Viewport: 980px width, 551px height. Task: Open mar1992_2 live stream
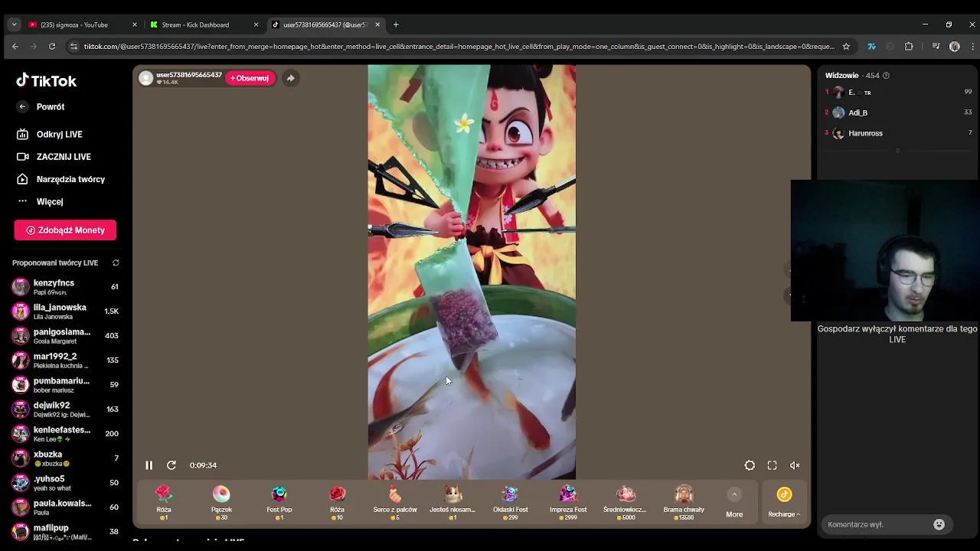[65, 360]
